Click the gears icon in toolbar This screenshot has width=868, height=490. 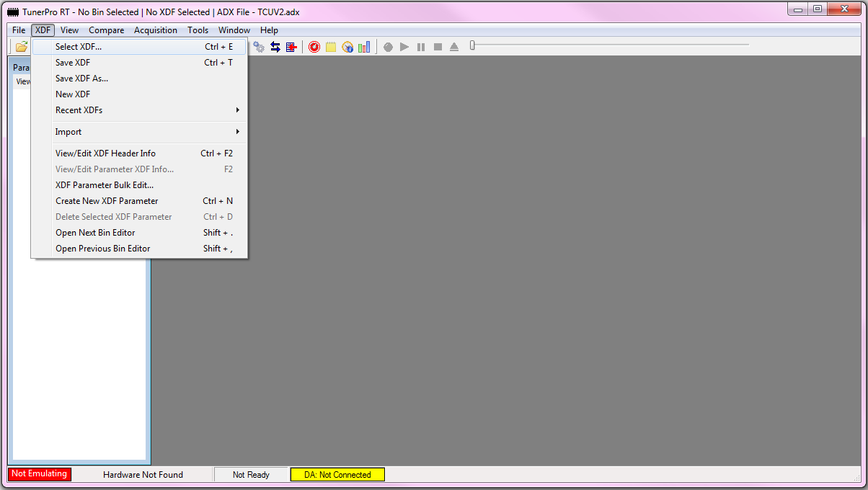pos(259,47)
